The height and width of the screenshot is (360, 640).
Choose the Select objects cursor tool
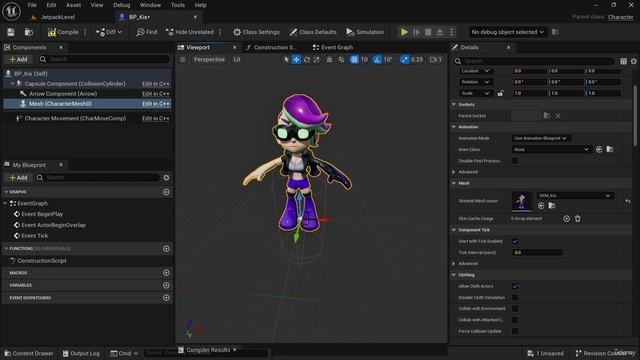pos(286,60)
